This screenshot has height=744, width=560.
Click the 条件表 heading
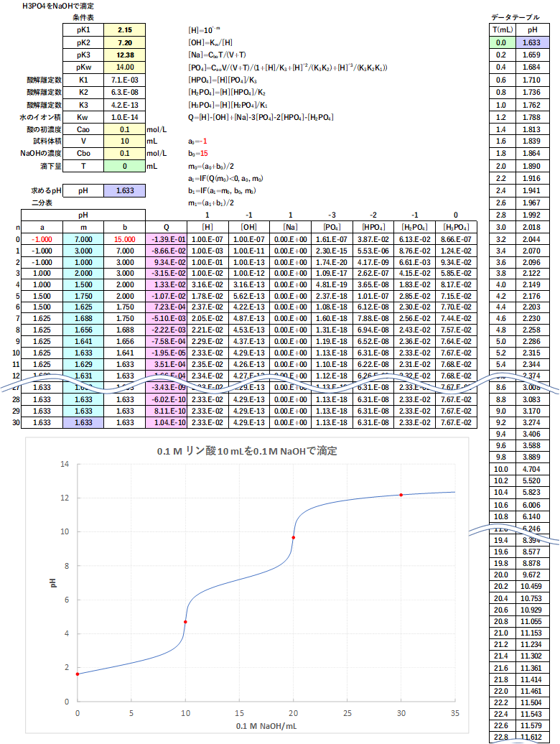(x=83, y=17)
